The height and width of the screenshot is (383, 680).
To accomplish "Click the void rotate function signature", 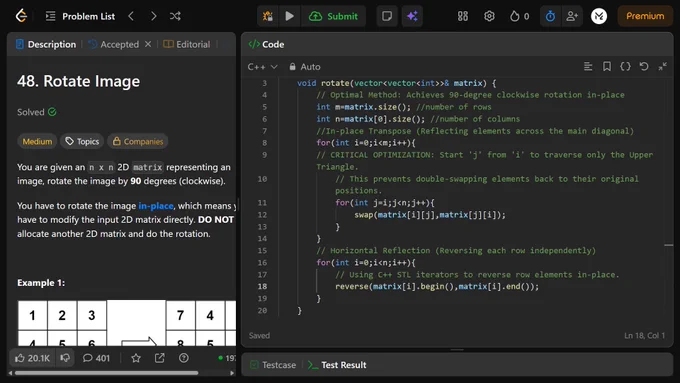I will (396, 83).
